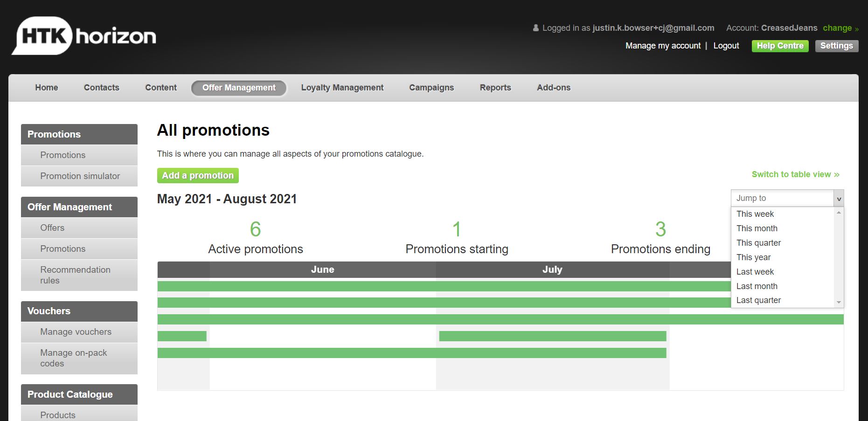Click the CreasedJeans account name
The image size is (868, 421).
tap(789, 28)
